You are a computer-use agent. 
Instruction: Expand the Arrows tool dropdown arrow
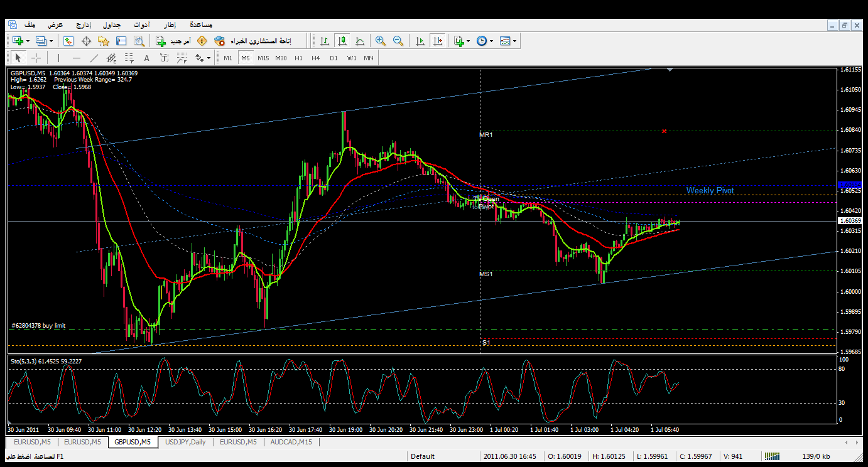pyautogui.click(x=209, y=58)
